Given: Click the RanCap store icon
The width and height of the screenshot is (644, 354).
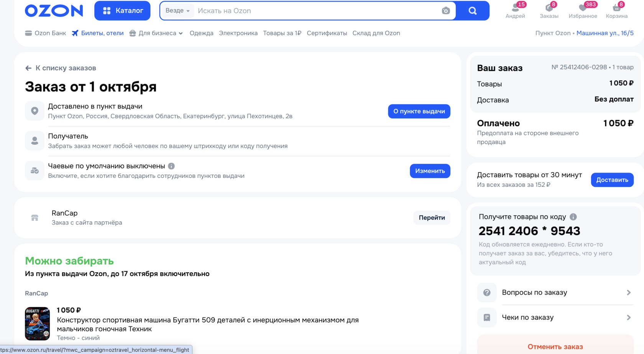Looking at the screenshot, I should point(34,217).
